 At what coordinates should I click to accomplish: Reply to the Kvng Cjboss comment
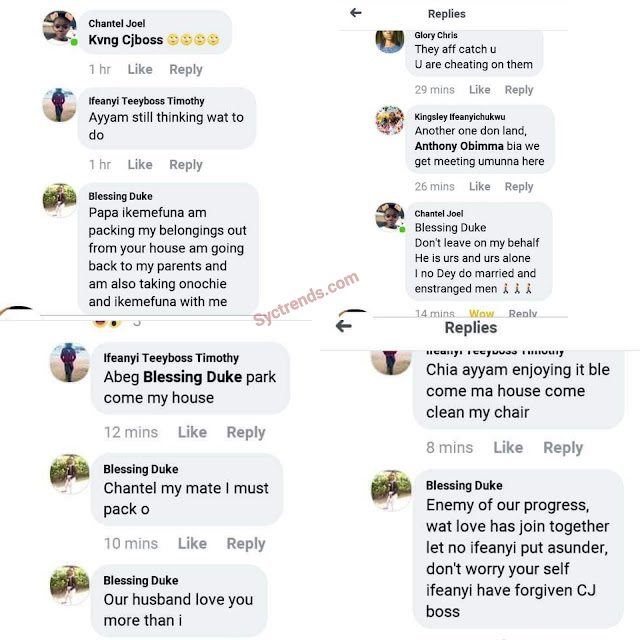pyautogui.click(x=186, y=69)
